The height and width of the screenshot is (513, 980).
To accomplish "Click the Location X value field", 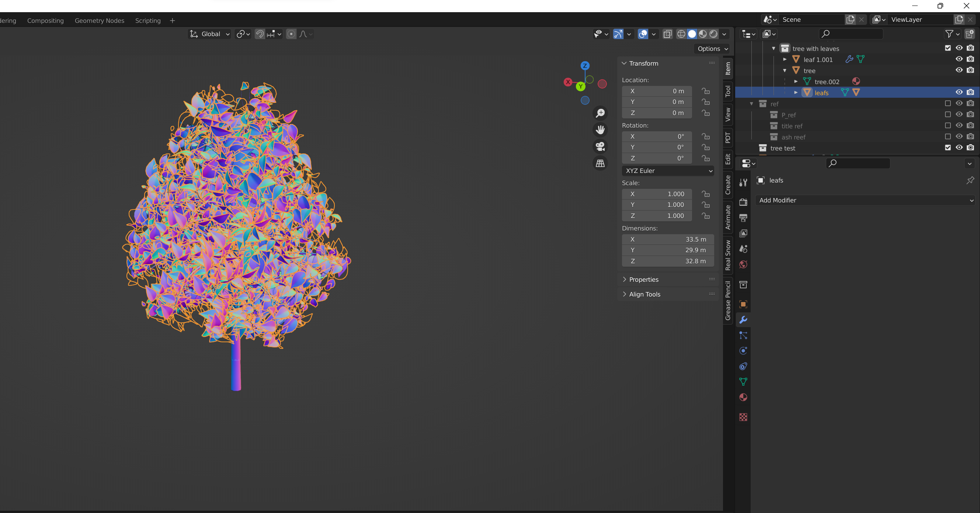I will [657, 91].
